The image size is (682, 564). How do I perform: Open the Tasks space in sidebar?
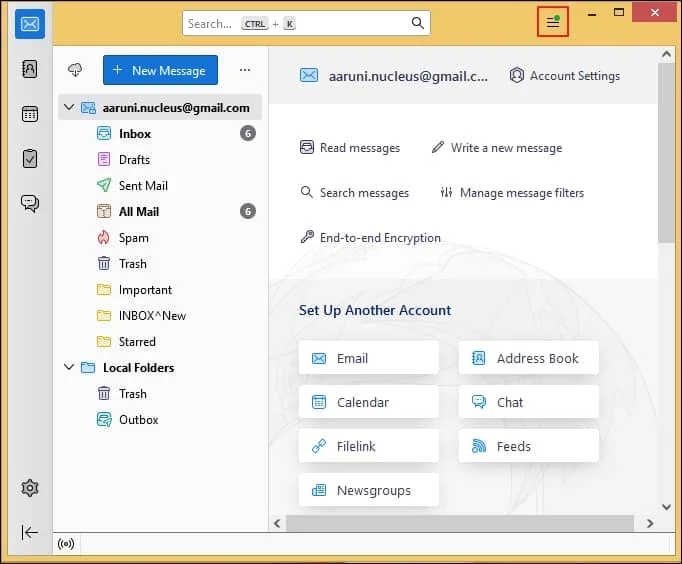30,158
